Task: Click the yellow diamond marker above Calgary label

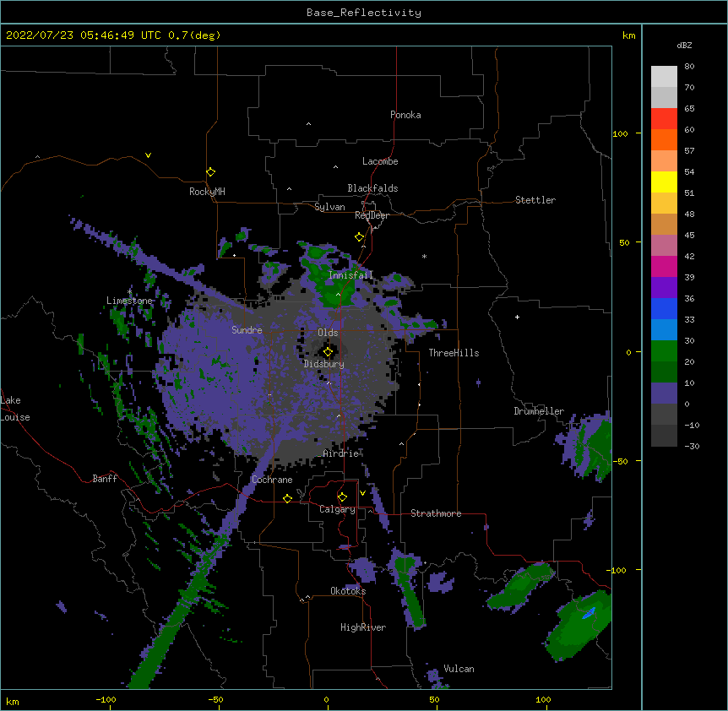Action: point(342,497)
